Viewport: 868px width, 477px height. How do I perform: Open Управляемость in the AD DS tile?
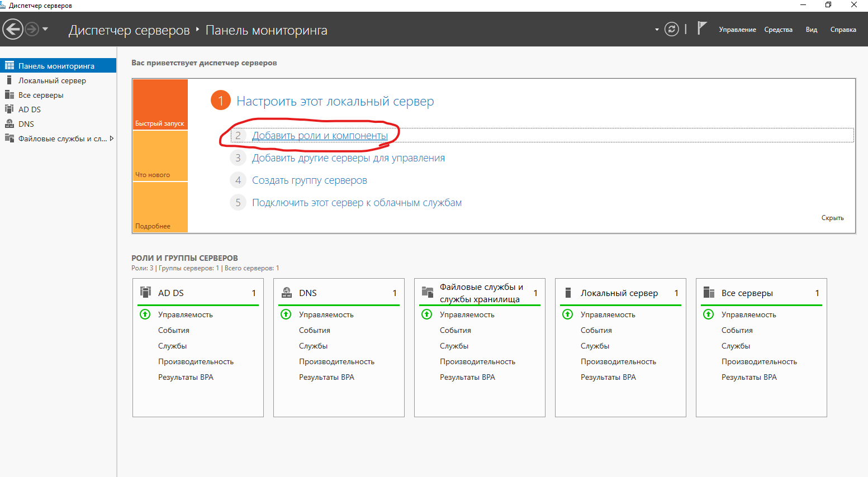coord(185,314)
